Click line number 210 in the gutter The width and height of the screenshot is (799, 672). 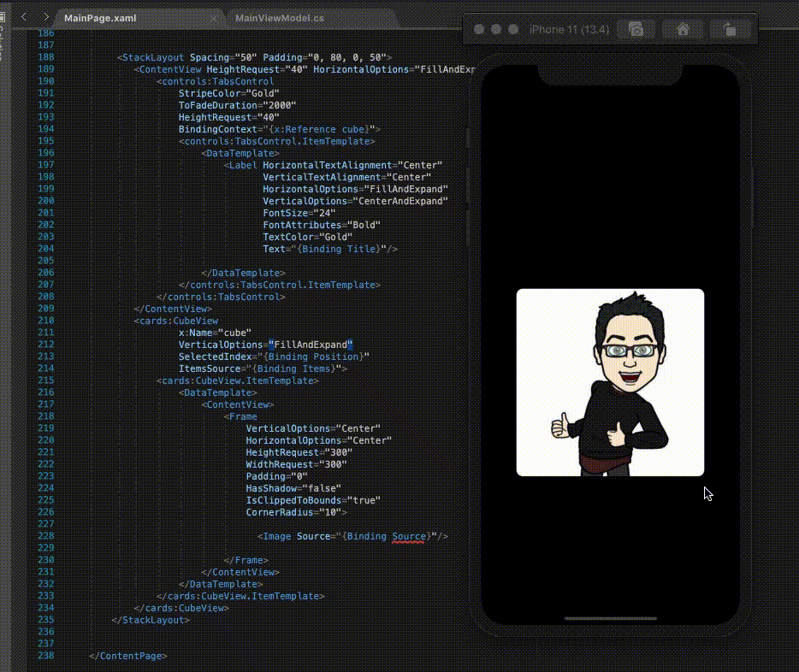pos(46,321)
